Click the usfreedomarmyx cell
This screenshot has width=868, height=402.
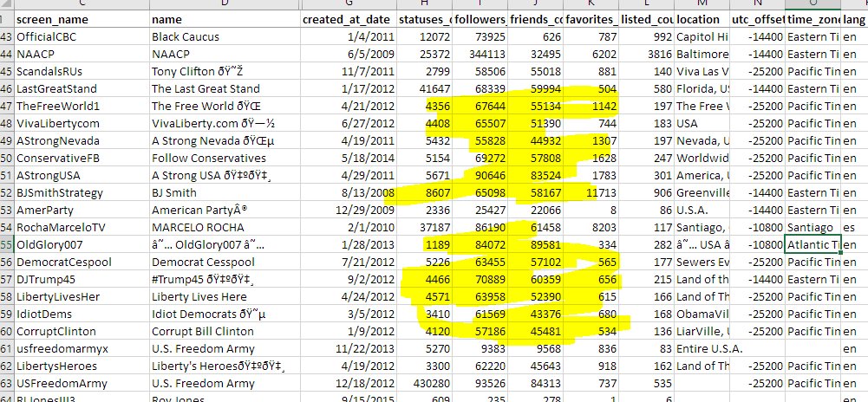(82, 349)
